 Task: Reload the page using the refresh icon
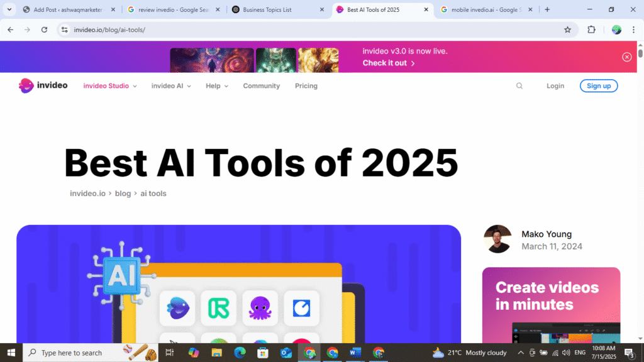click(44, 30)
